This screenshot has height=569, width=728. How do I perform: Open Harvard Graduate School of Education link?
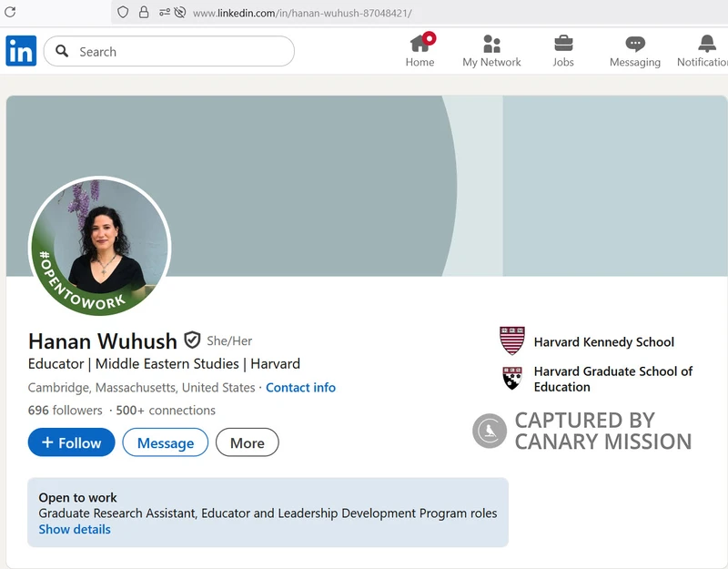point(612,379)
